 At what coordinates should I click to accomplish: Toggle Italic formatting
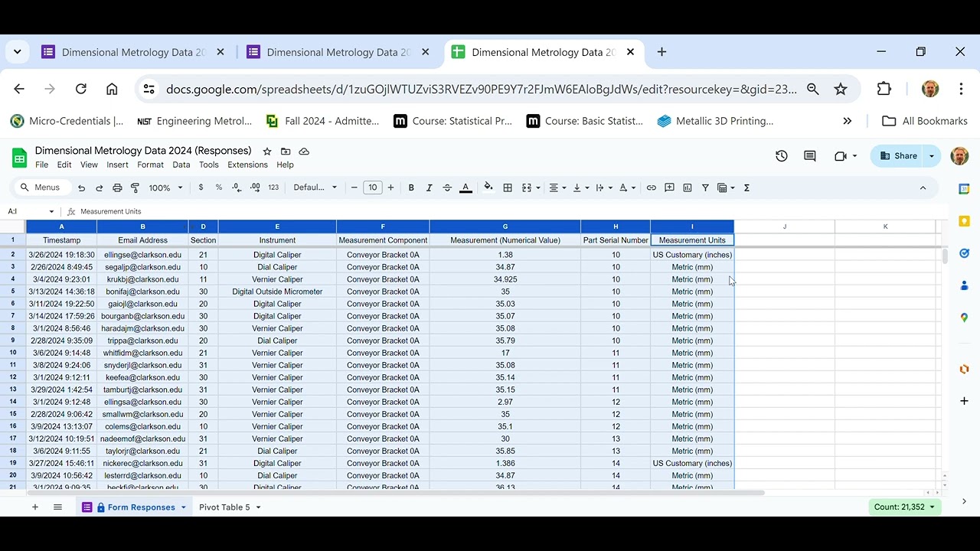pyautogui.click(x=429, y=187)
